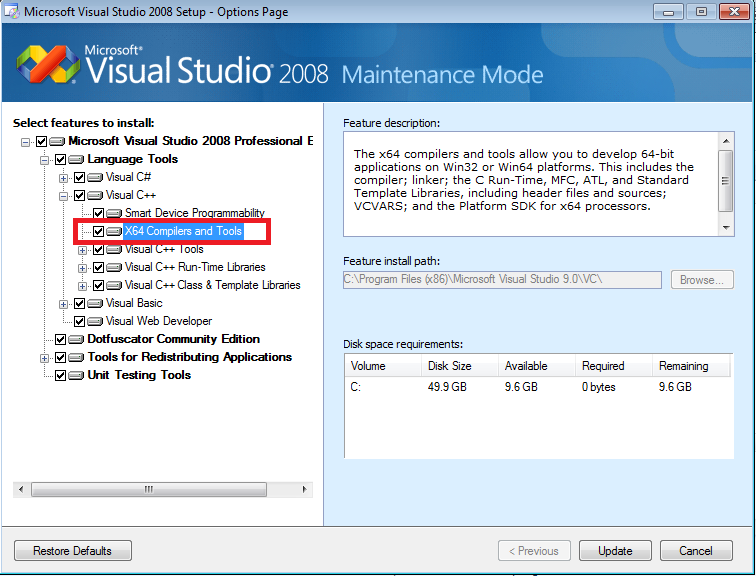Toggle Tools for Redistributing Applications checkbox
Viewport: 756px width, 576px height.
pyautogui.click(x=60, y=357)
